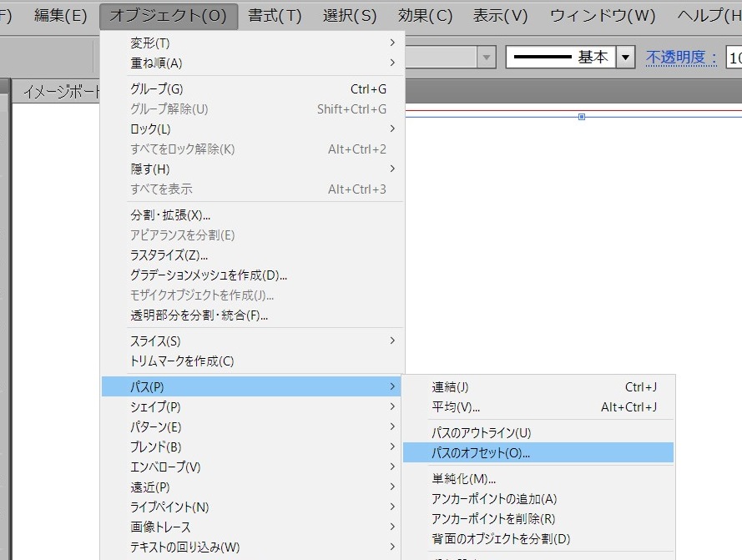Image resolution: width=742 pixels, height=560 pixels.
Task: Choose トリムマークを作成(C)
Action: pos(253,361)
